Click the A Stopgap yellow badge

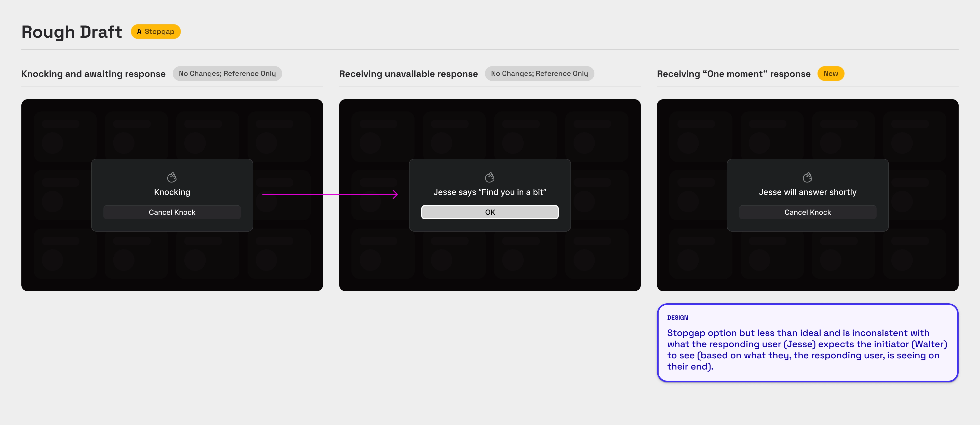coord(156,32)
